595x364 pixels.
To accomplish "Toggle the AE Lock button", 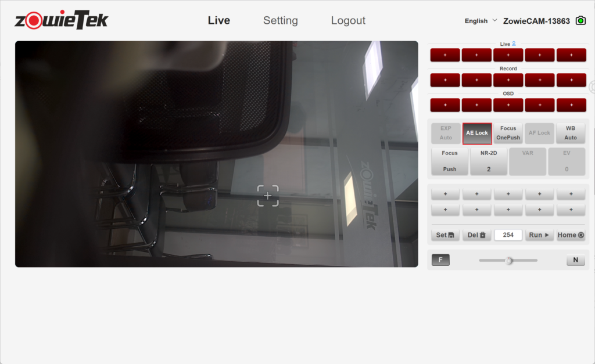I will (477, 133).
